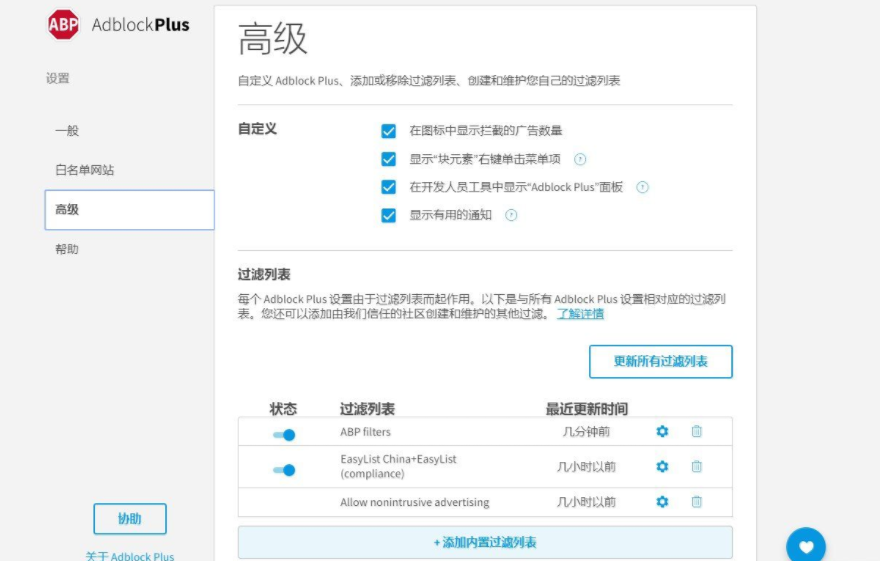Image resolution: width=880 pixels, height=561 pixels.
Task: Click 更新所有过滤列表 button
Action: (x=661, y=361)
